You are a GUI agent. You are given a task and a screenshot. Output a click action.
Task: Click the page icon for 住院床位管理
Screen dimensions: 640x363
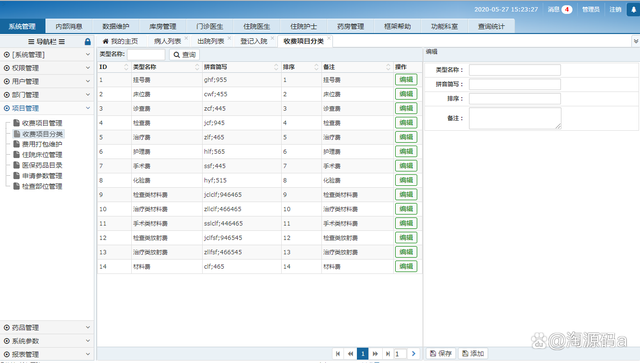coord(17,154)
